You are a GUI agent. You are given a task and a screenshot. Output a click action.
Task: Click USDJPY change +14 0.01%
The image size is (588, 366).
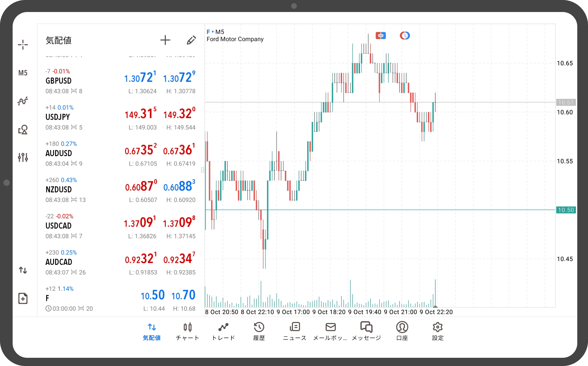pos(59,107)
